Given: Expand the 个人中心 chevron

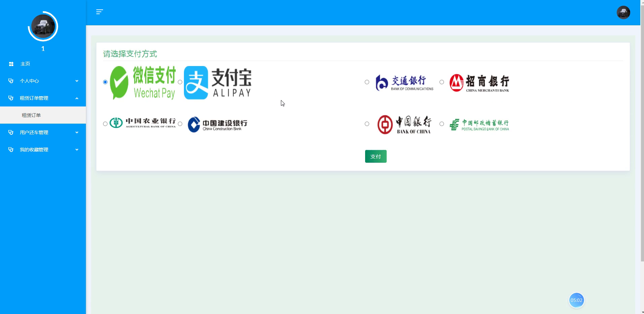Looking at the screenshot, I should coord(77,81).
